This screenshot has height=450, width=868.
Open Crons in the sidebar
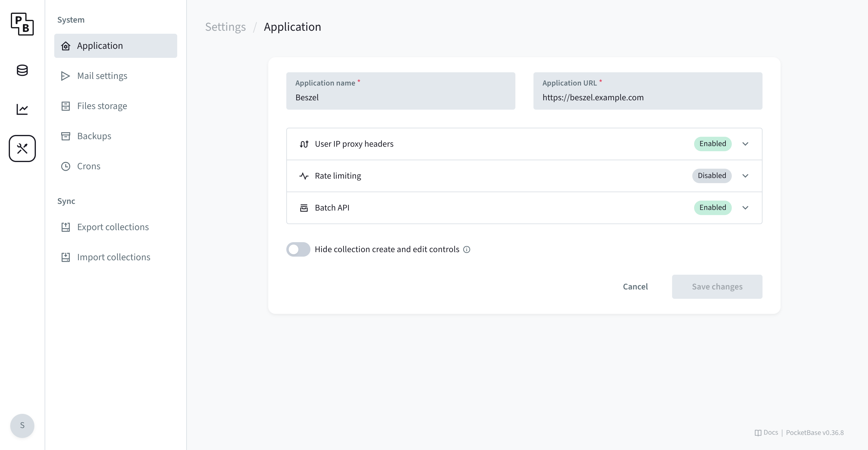click(115, 166)
